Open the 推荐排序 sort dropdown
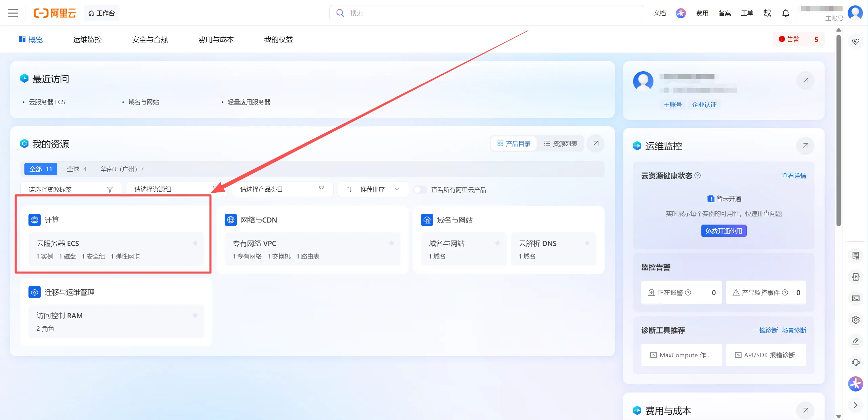 tap(373, 189)
